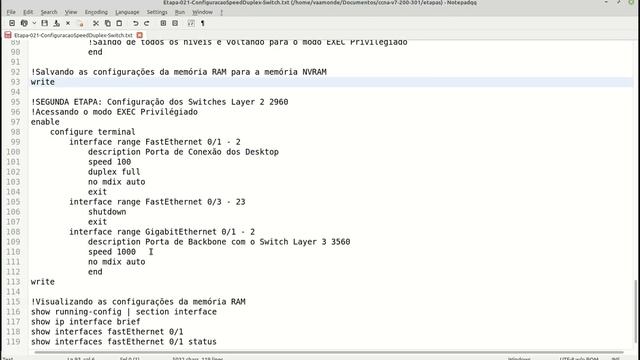
Task: Toggle word wrap toolbar icon
Action: click(191, 23)
